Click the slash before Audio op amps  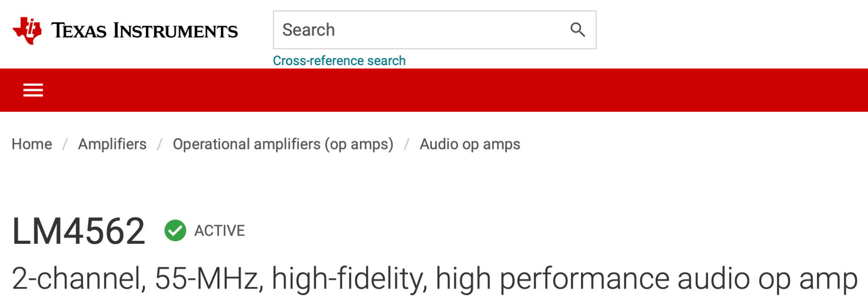coord(407,144)
